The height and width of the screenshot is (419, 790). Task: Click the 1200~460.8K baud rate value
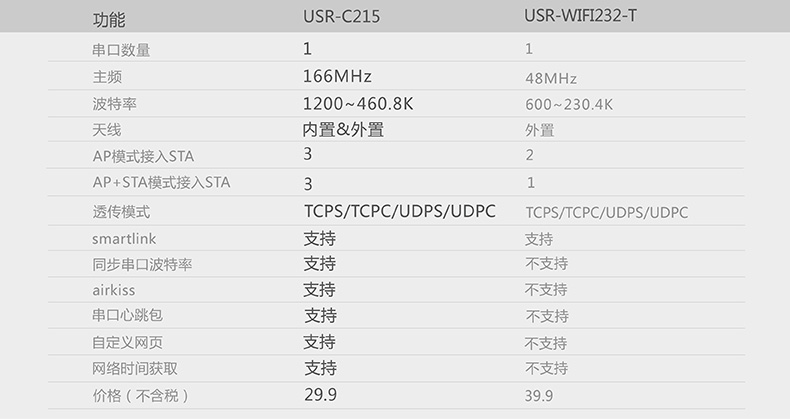(359, 103)
